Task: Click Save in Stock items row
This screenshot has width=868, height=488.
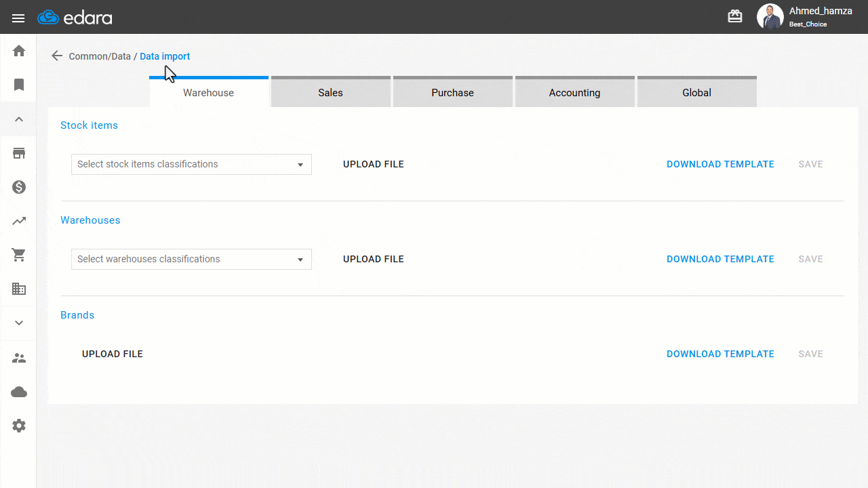Action: [x=810, y=164]
